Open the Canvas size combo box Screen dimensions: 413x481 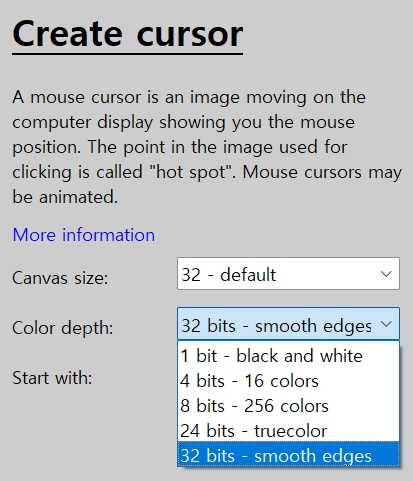[288, 273]
